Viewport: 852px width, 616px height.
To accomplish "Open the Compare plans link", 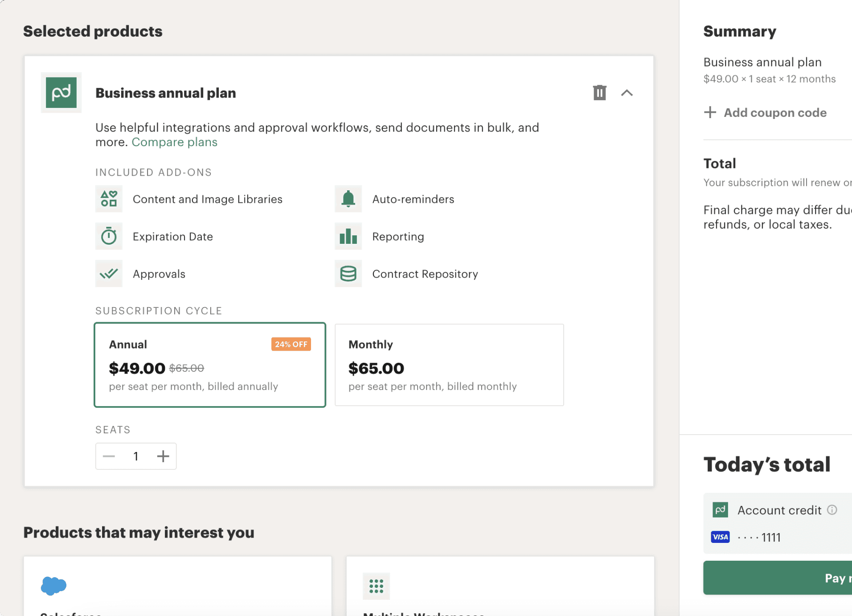I will pos(174,142).
